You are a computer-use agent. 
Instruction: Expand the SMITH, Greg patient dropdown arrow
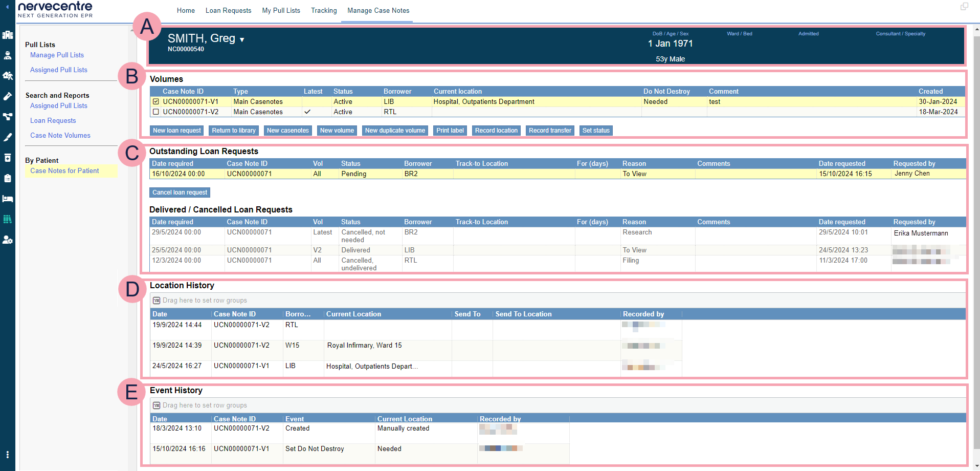(x=242, y=40)
